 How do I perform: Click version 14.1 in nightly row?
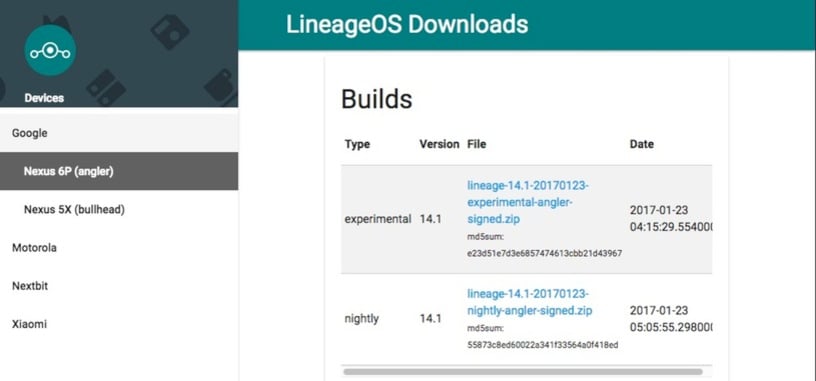point(430,319)
